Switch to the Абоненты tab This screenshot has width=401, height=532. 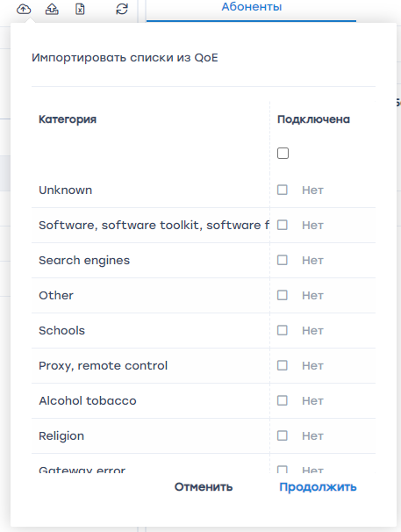coord(251,7)
